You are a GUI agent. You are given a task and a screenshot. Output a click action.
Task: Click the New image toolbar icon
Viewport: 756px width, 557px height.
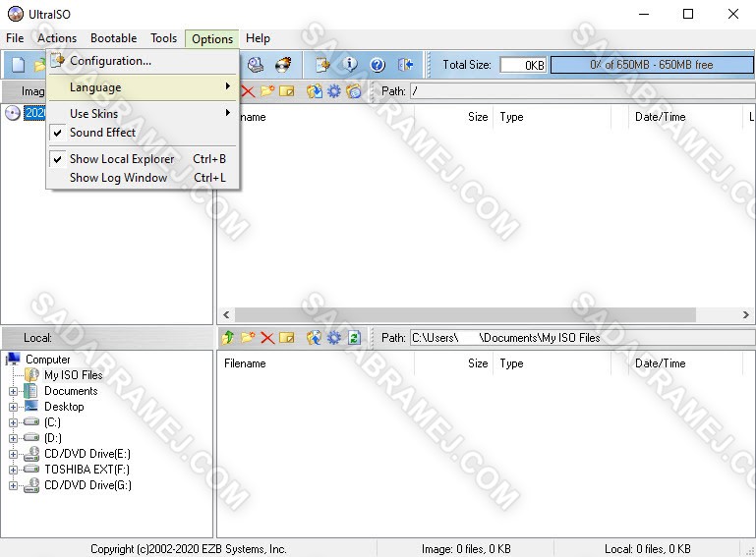click(x=19, y=65)
